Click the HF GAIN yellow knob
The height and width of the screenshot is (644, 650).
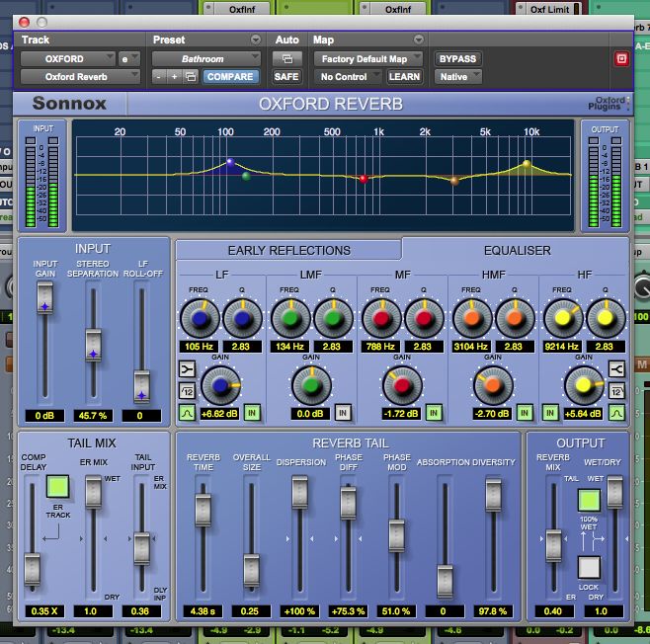(x=584, y=386)
